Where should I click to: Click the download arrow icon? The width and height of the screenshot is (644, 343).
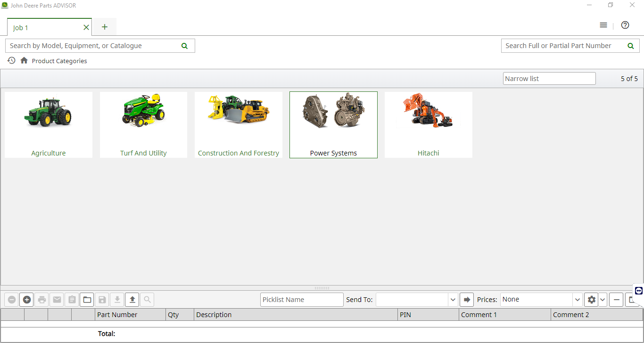click(x=117, y=300)
